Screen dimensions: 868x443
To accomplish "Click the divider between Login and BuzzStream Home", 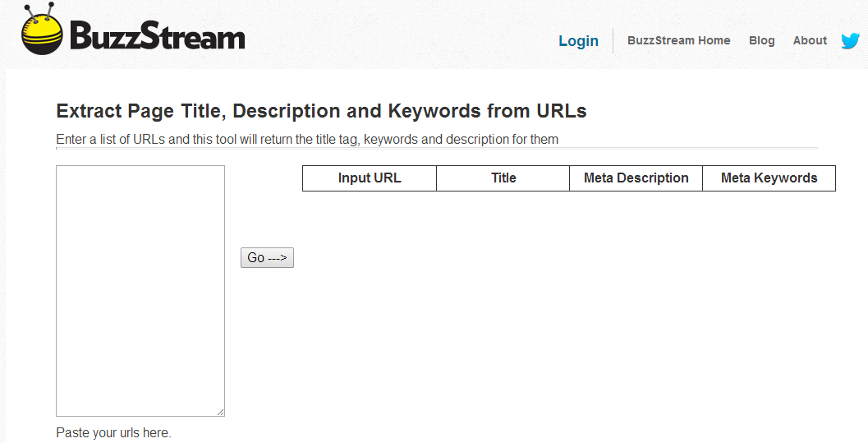I will click(x=613, y=40).
